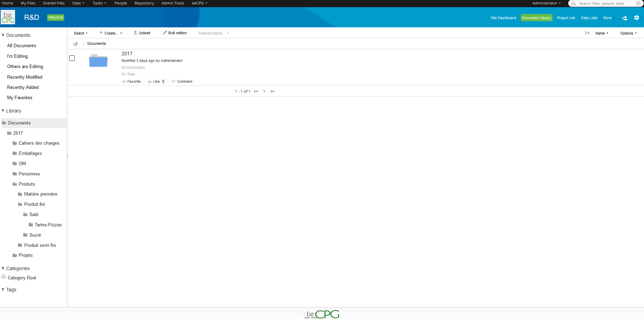Click the beCPG footer logo
Viewport: 644px width, 319px height.
[322, 314]
